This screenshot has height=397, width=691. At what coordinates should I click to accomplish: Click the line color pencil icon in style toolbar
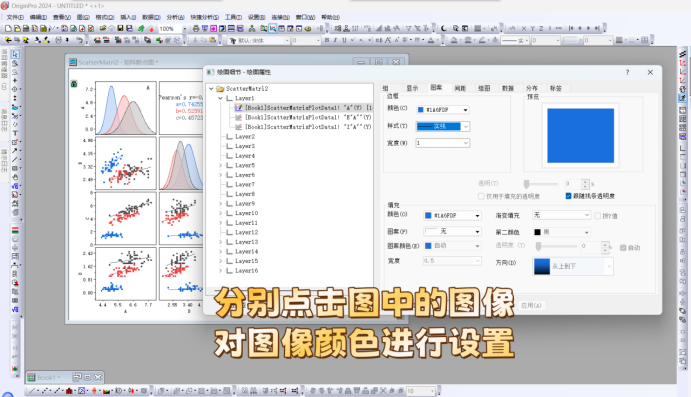(482, 40)
